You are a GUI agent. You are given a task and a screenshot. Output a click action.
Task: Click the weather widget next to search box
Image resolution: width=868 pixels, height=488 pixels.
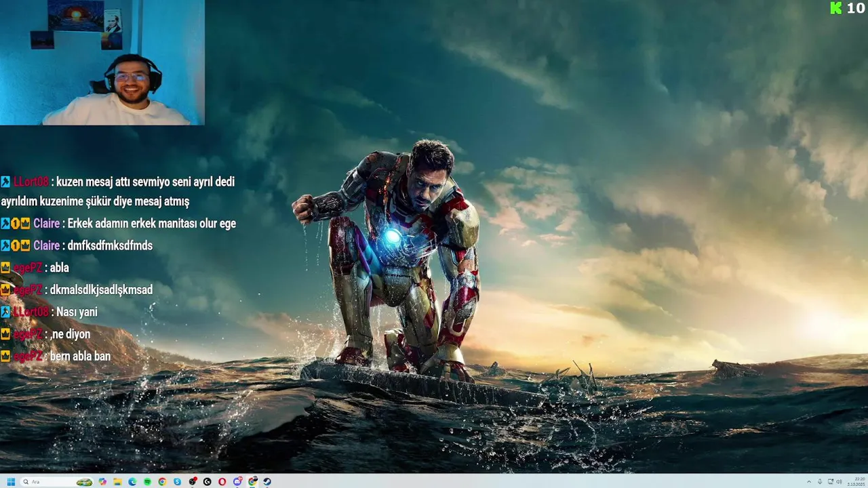[85, 482]
